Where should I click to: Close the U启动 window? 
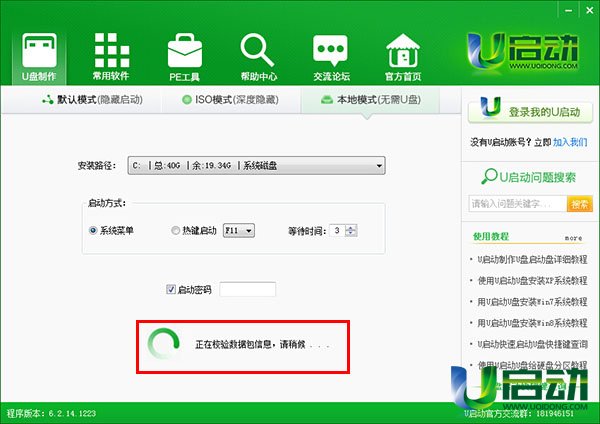pos(590,11)
